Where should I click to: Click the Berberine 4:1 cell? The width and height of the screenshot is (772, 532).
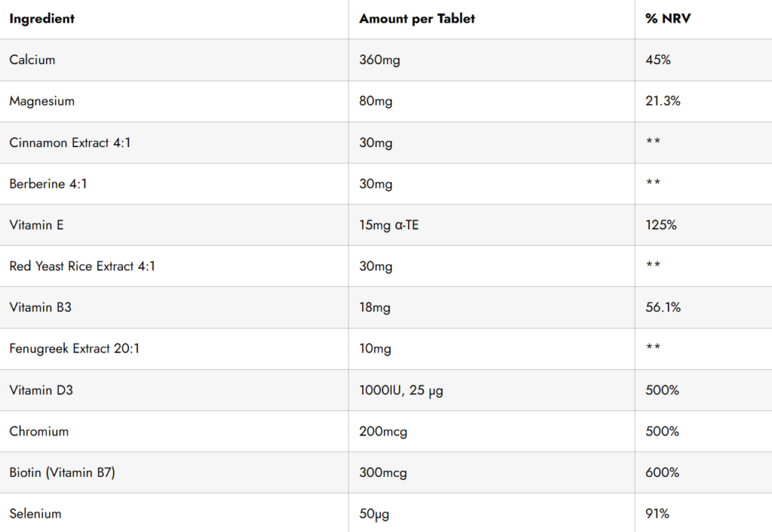pyautogui.click(x=48, y=184)
